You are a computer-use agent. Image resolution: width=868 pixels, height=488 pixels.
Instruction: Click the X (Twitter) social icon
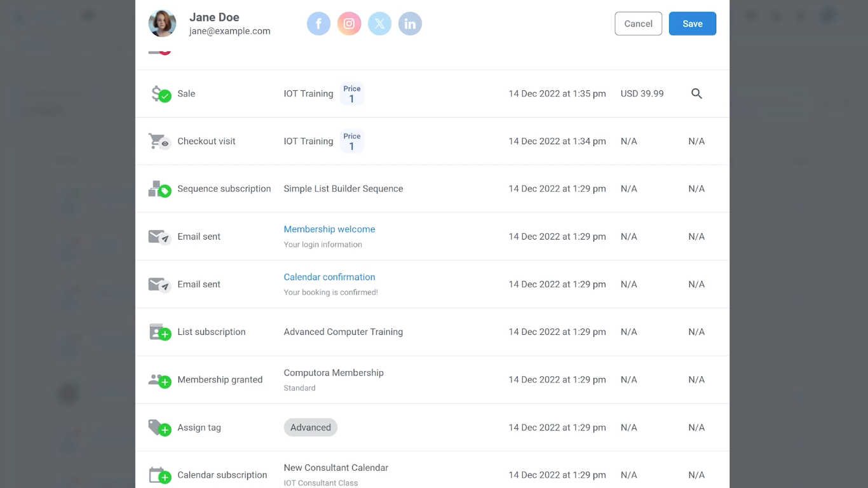point(379,24)
